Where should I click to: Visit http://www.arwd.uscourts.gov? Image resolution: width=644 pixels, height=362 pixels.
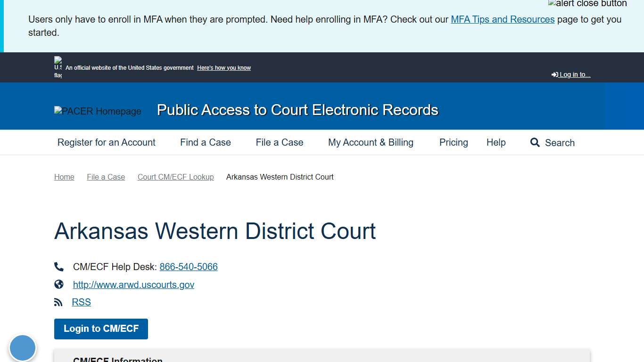[133, 284]
